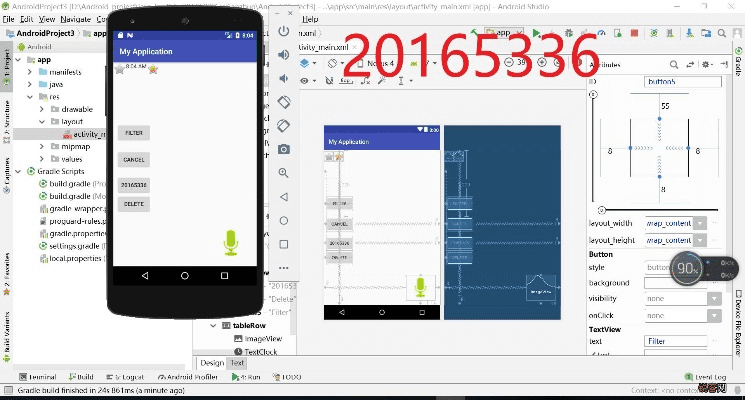Switch to the Text editor tab

tap(238, 363)
